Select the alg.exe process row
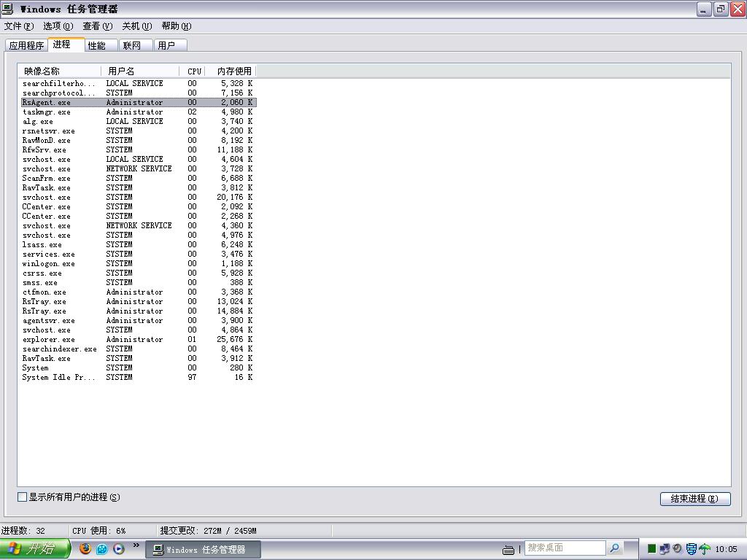This screenshot has height=560, width=747. click(x=138, y=122)
